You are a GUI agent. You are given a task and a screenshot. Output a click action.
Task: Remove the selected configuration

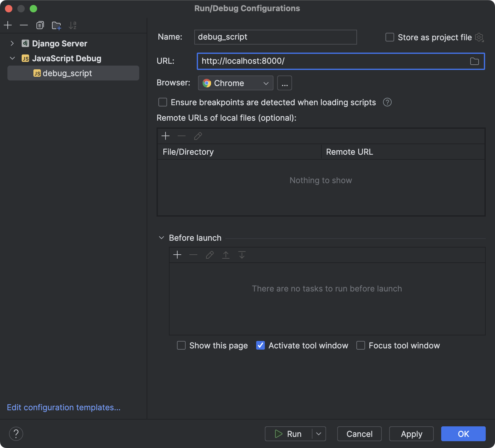tap(24, 25)
